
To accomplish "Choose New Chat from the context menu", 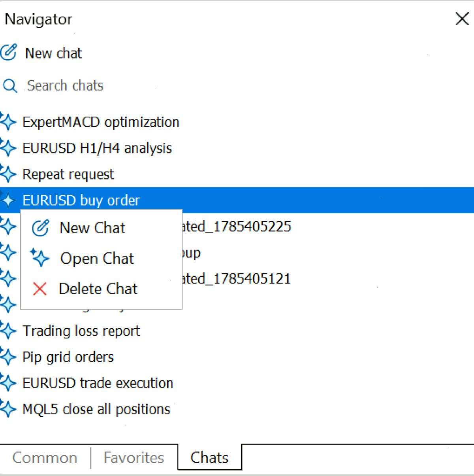I will [101, 228].
